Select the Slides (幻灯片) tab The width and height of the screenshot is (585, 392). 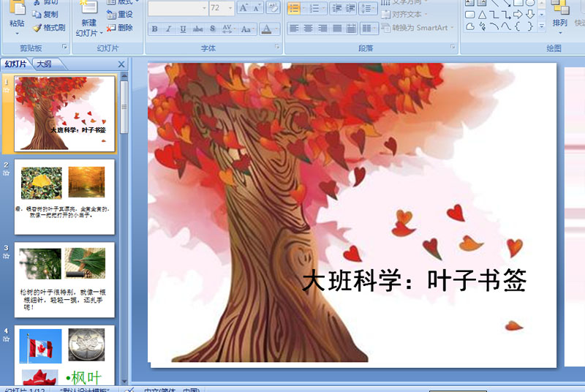tap(16, 64)
